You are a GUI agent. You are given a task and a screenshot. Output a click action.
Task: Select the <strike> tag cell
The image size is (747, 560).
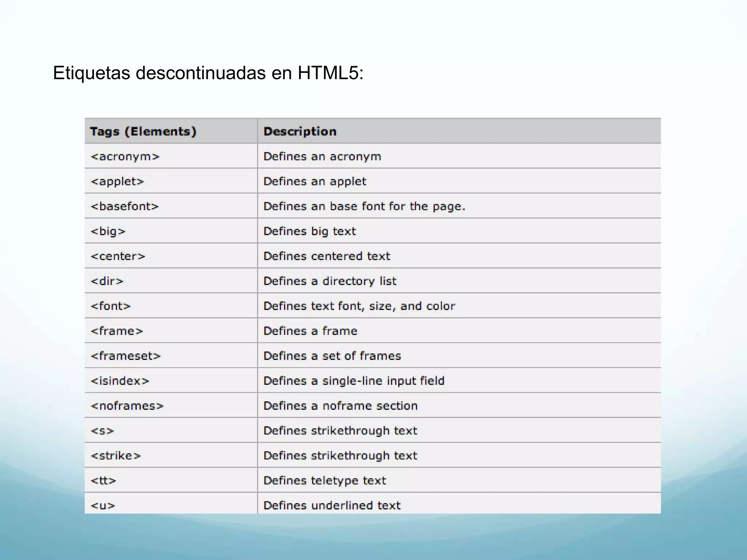click(116, 456)
